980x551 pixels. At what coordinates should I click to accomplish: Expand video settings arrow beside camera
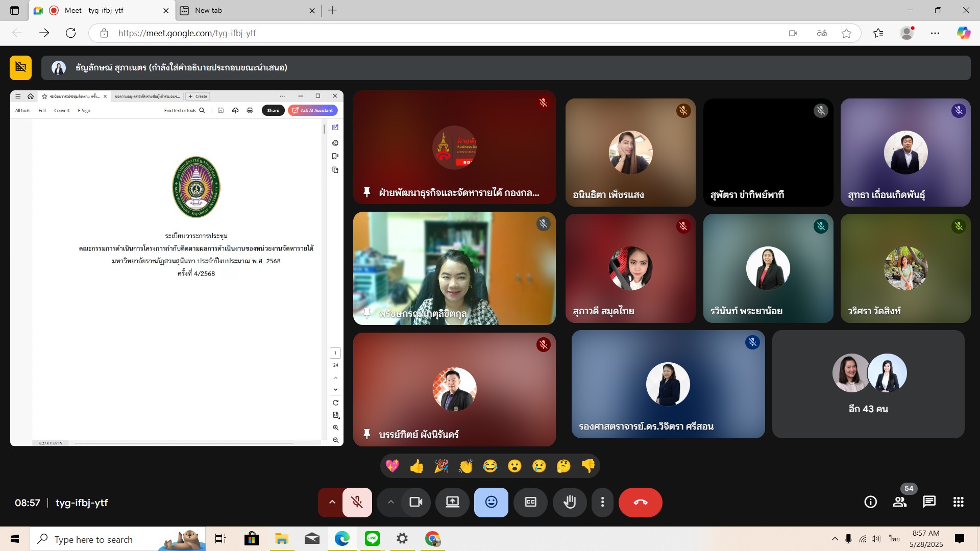pyautogui.click(x=390, y=503)
